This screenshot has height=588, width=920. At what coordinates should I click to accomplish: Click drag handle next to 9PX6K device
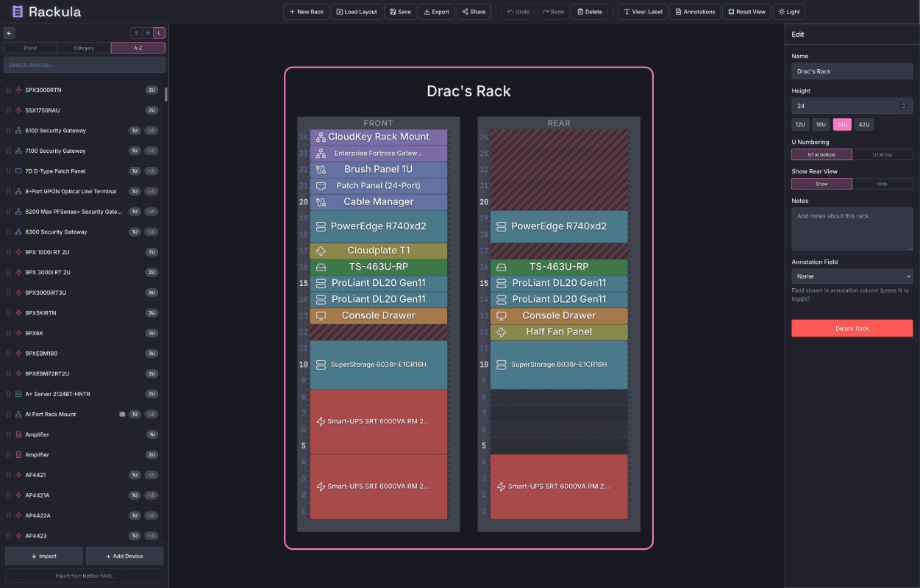pyautogui.click(x=9, y=333)
